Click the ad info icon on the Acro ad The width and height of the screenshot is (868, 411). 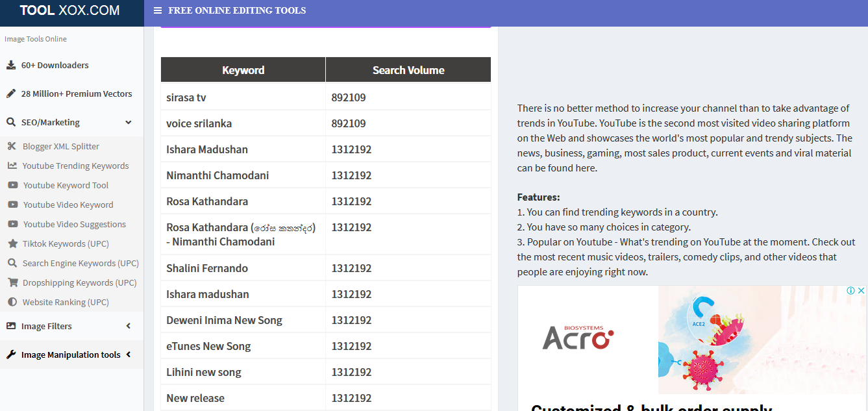click(x=850, y=291)
